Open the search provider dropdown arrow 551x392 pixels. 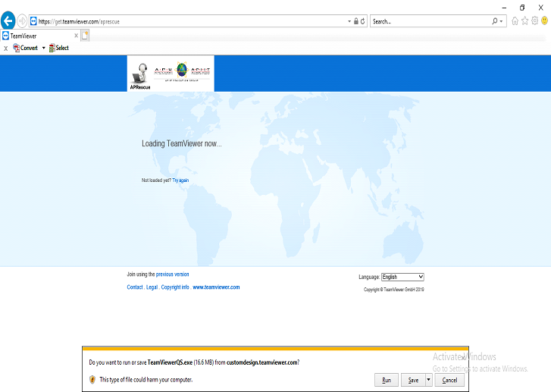coord(502,21)
